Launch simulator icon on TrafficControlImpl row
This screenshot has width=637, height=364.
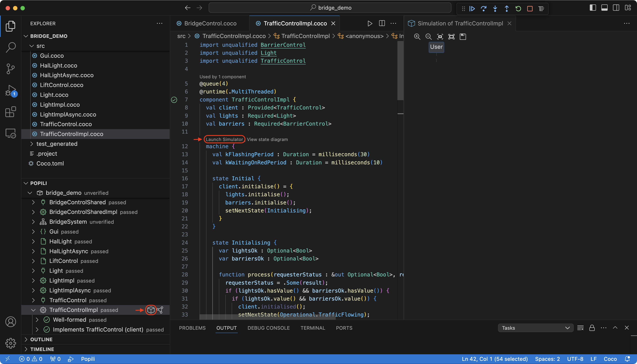coord(151,310)
